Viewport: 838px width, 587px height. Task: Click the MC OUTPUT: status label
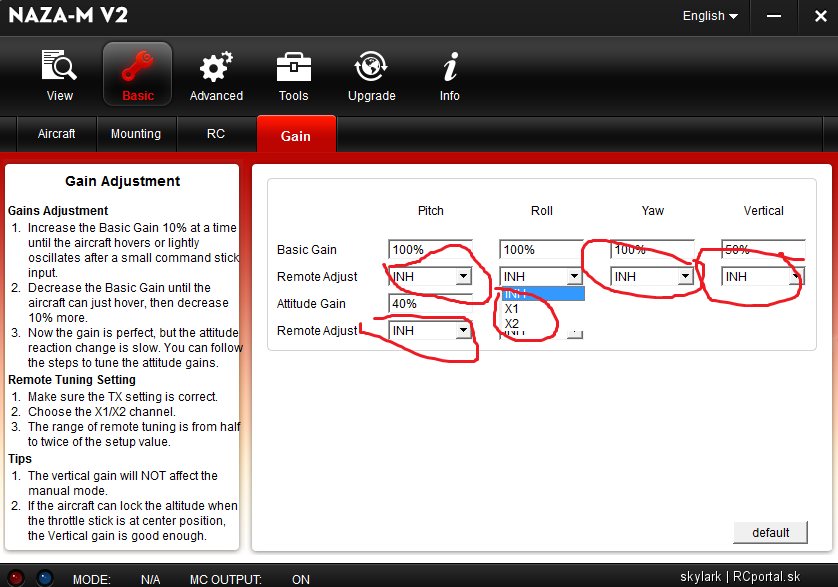pyautogui.click(x=226, y=580)
